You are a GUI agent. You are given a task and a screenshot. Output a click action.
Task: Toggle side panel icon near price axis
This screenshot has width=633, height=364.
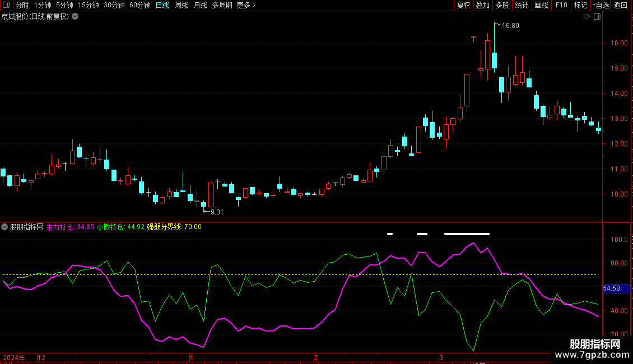point(597,17)
